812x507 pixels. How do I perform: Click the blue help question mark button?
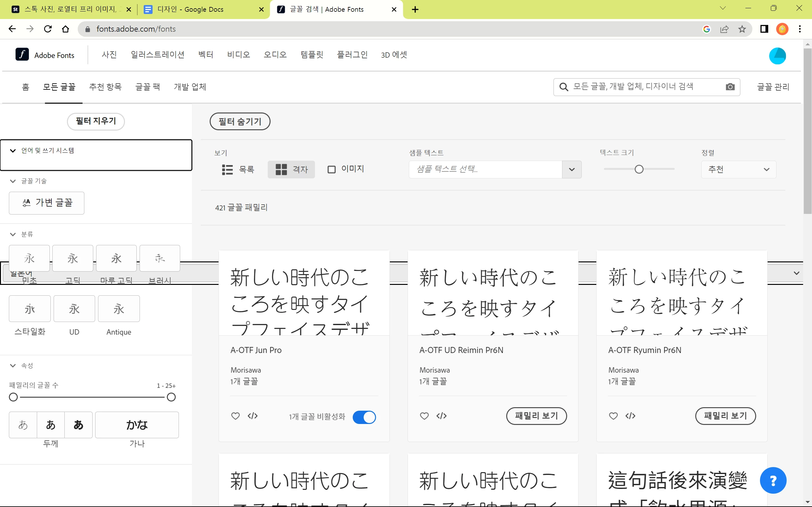(x=773, y=480)
